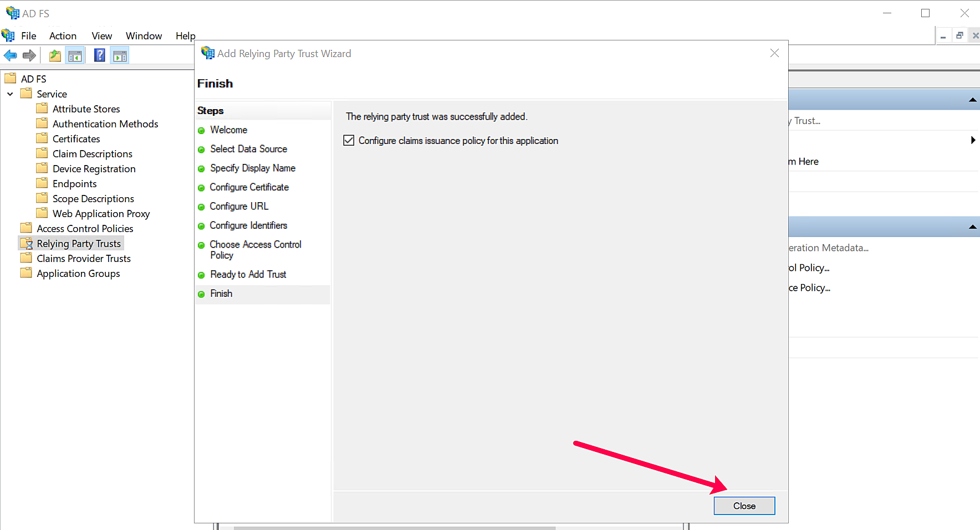
Task: Select the Claim Descriptions folder icon
Action: [x=42, y=153]
